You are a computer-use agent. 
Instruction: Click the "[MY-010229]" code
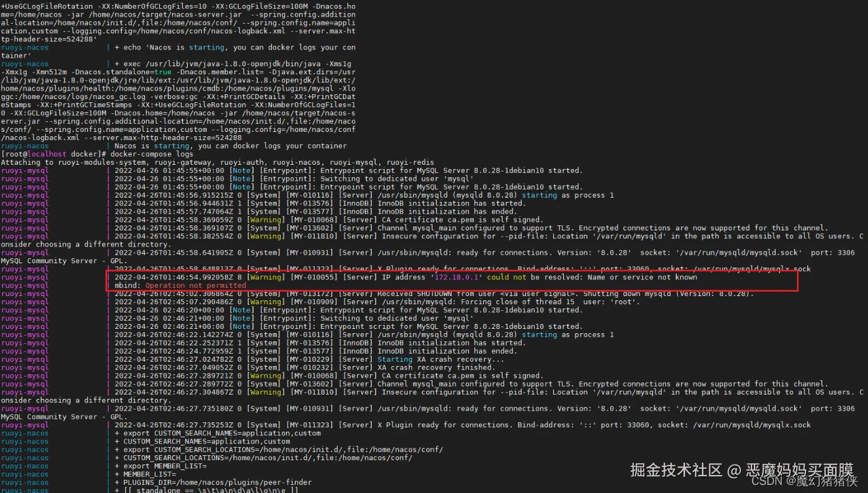(x=312, y=359)
